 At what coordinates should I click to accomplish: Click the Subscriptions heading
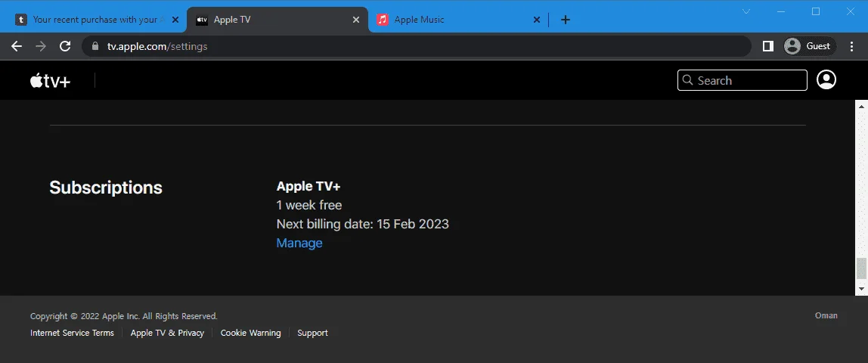click(106, 188)
